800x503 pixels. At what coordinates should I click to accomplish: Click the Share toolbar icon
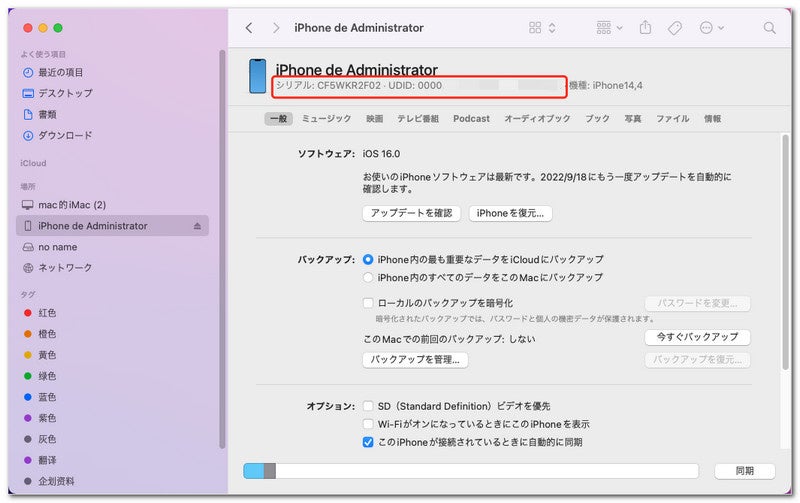coord(645,27)
